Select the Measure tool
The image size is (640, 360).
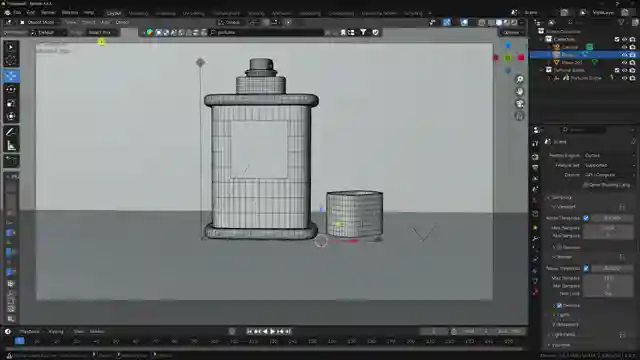pyautogui.click(x=11, y=145)
